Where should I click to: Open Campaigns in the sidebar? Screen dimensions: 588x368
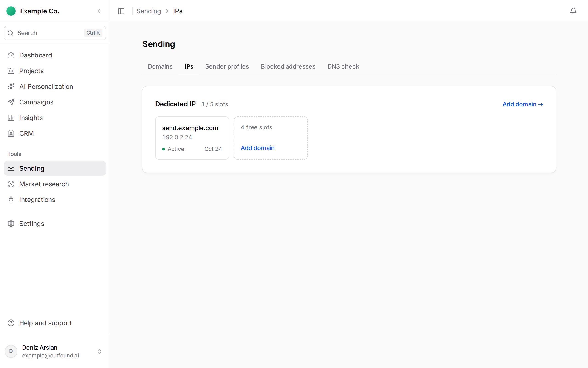pyautogui.click(x=55, y=102)
